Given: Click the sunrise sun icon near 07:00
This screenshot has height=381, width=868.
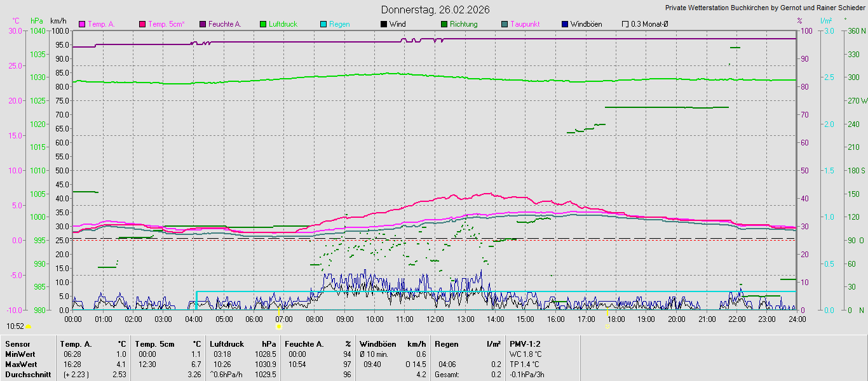Looking at the screenshot, I should point(278,326).
